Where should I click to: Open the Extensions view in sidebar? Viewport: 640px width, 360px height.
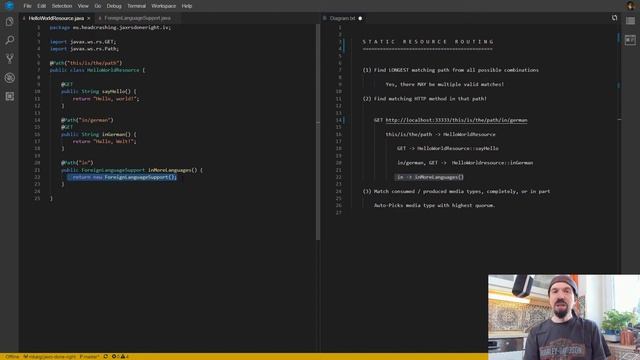pyautogui.click(x=9, y=96)
